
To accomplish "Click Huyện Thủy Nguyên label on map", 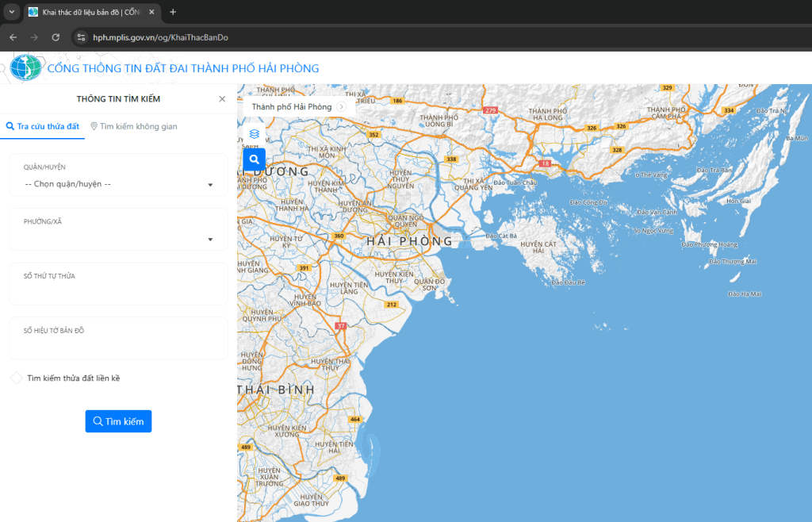I will (x=400, y=179).
